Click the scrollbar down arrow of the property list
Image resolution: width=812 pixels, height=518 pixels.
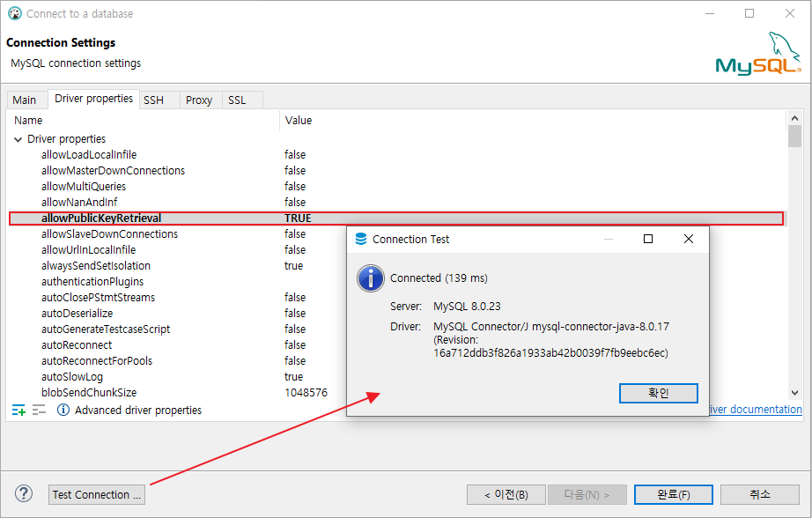coord(795,393)
